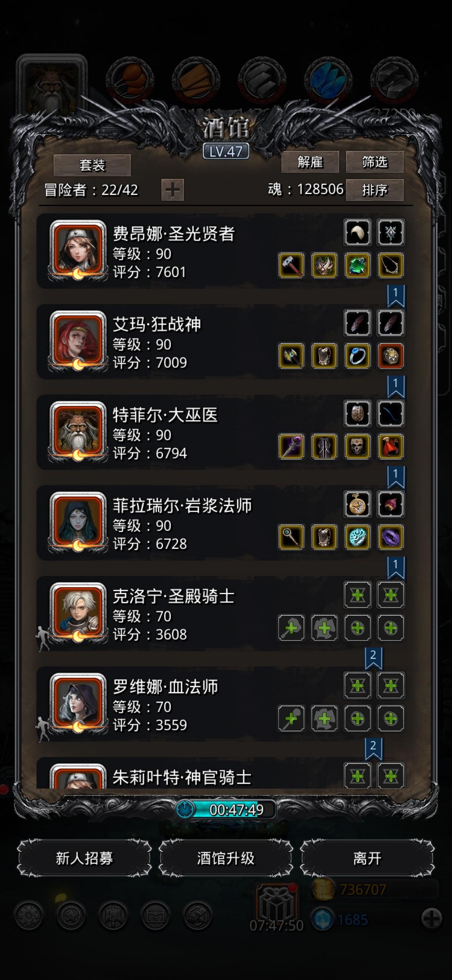
Task: Leave the tavern with 离开
Action: pyautogui.click(x=367, y=858)
